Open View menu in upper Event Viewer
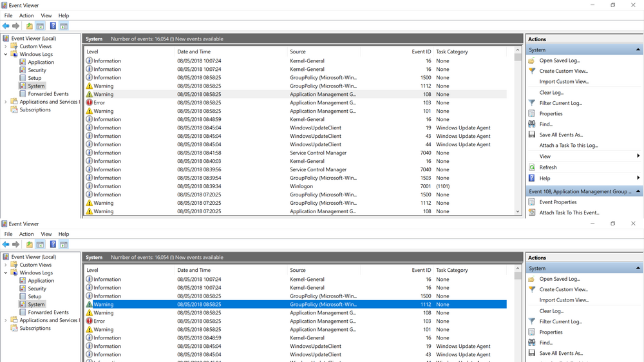This screenshot has width=644, height=362. click(x=46, y=15)
